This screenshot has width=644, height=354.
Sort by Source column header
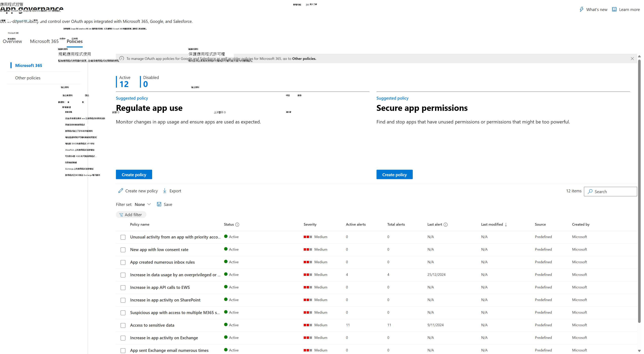[540, 224]
